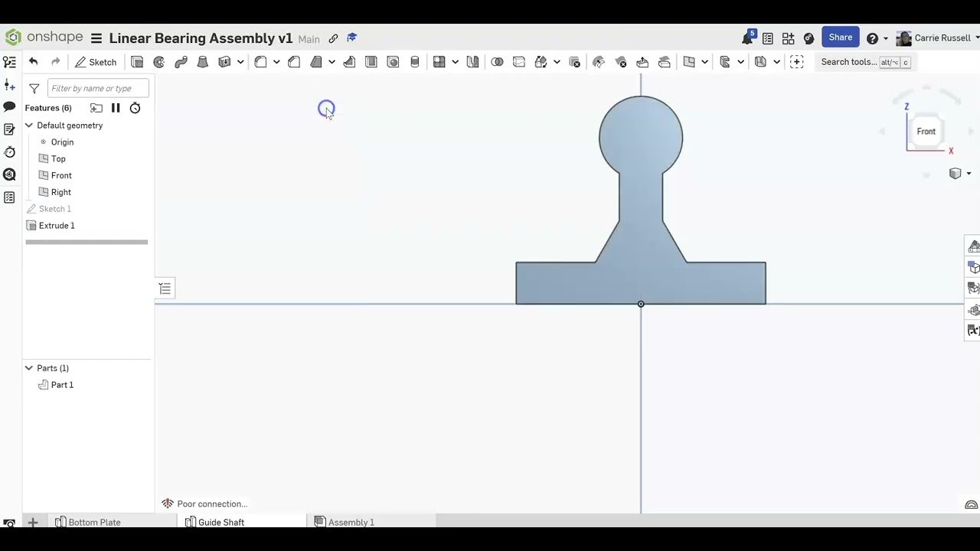Select the Mirror tool
This screenshot has height=551, width=980.
(x=472, y=62)
